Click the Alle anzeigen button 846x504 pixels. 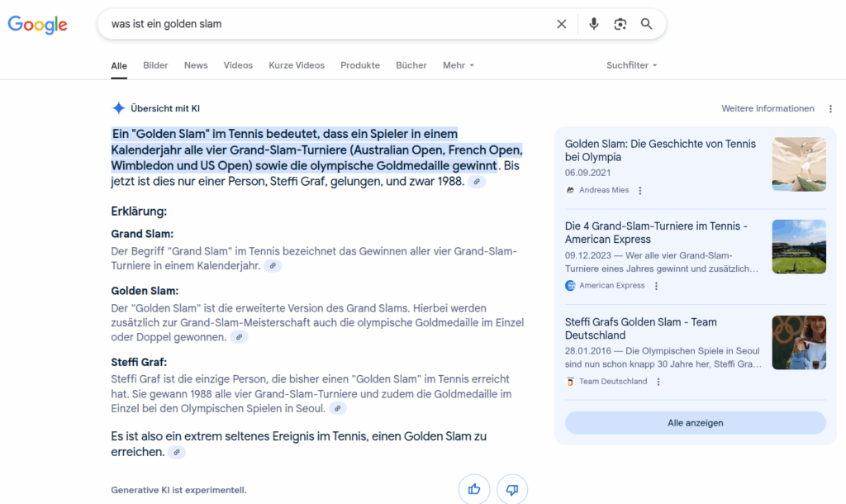695,423
